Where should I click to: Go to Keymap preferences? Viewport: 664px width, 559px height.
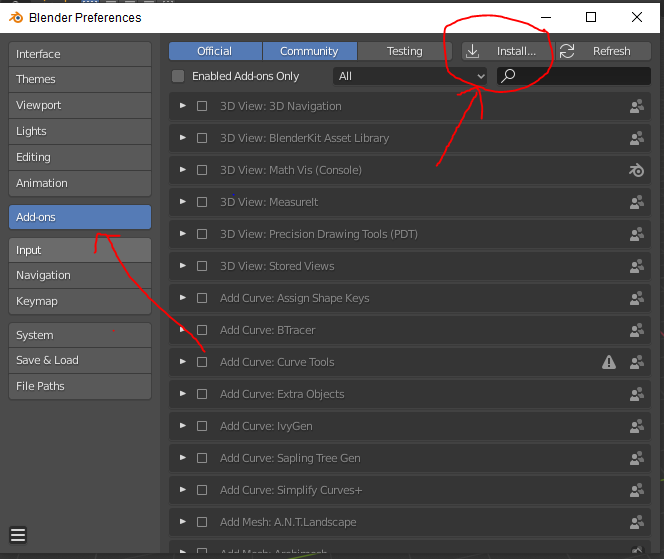pyautogui.click(x=80, y=302)
